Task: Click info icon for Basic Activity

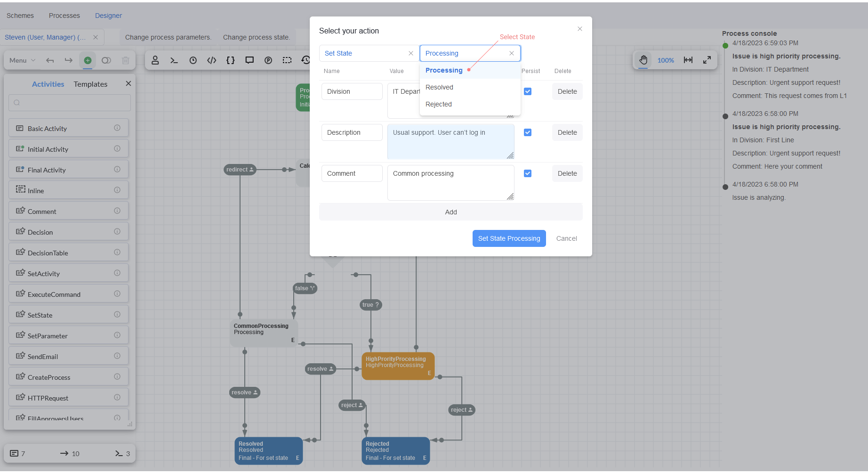Action: 117,128
